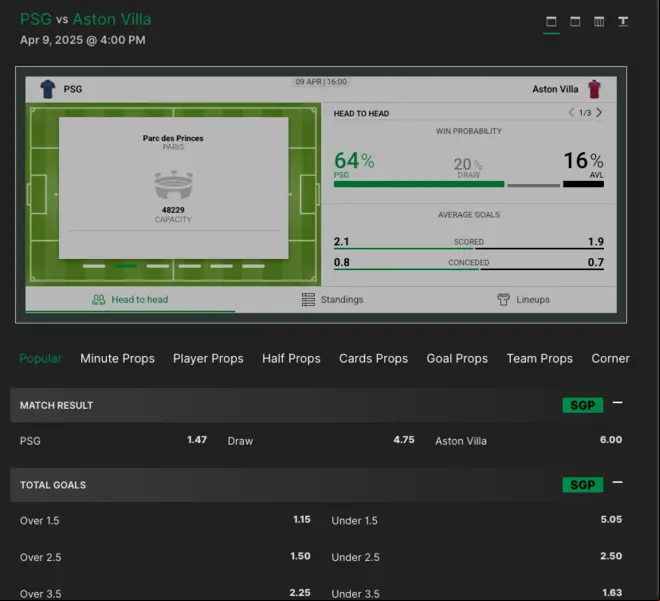Open the PSG team link in title
The image size is (660, 601).
(36, 19)
